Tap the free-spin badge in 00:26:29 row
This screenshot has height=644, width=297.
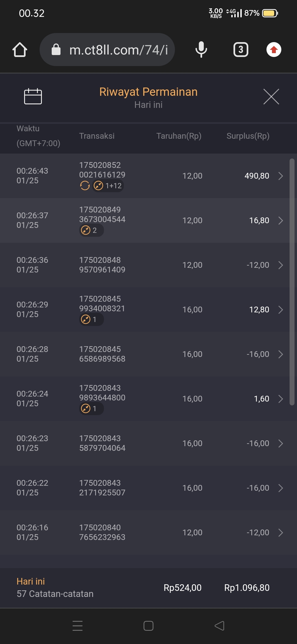click(x=91, y=320)
